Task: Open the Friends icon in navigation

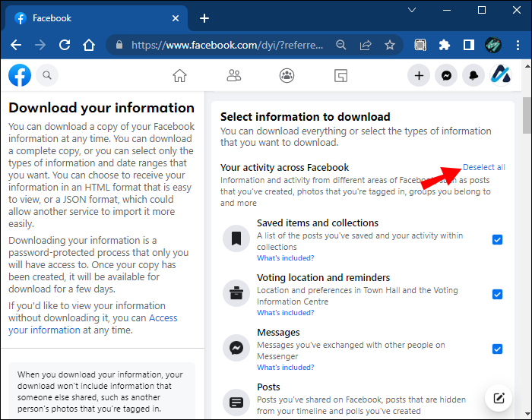Action: [233, 75]
